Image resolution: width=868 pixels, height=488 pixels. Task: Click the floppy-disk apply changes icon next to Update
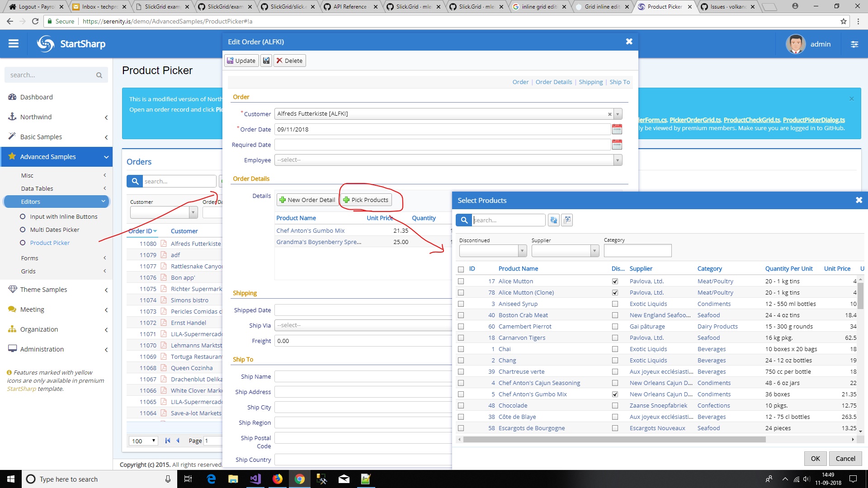(x=266, y=61)
